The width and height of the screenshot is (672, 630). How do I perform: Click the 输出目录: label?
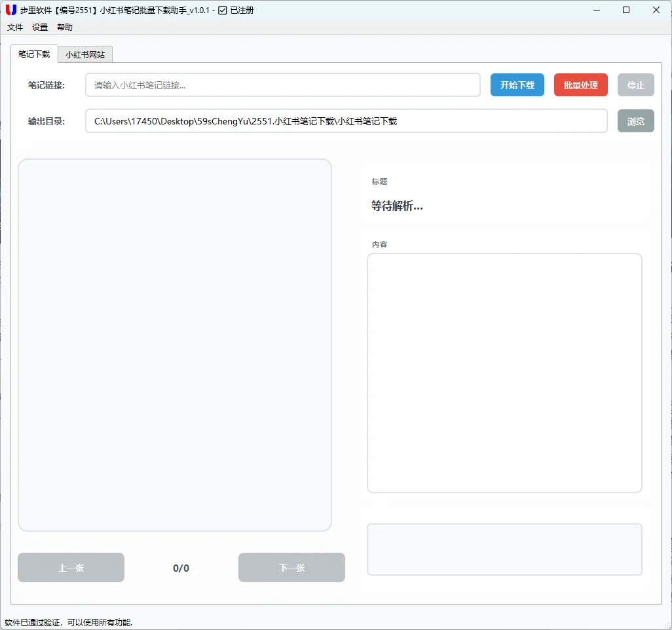[x=47, y=121]
